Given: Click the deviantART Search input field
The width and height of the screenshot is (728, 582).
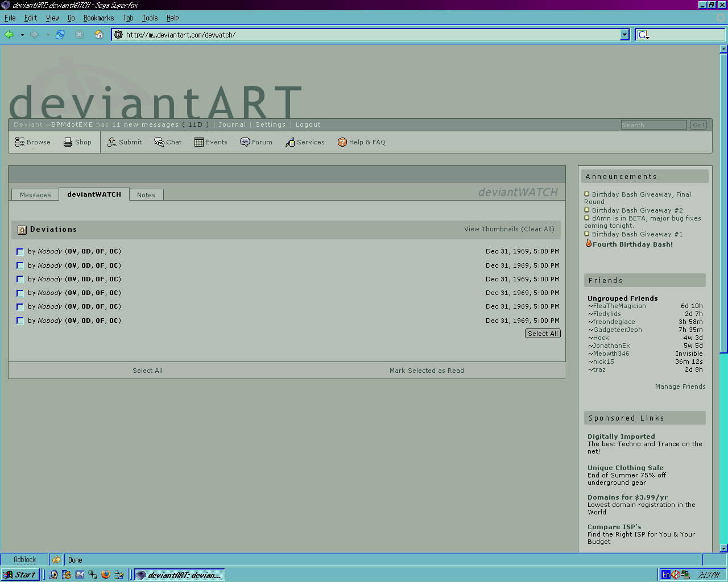Looking at the screenshot, I should click(653, 125).
